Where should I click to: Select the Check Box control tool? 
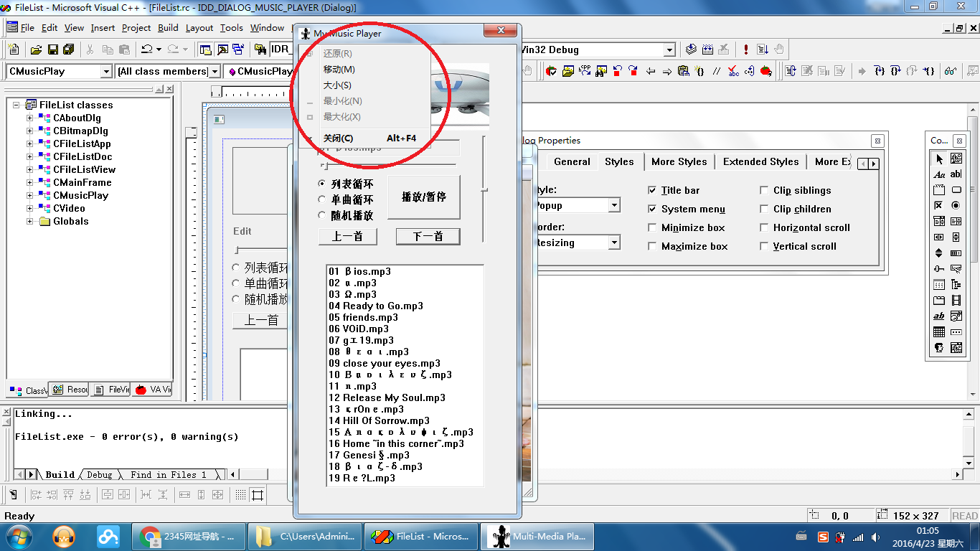(939, 206)
